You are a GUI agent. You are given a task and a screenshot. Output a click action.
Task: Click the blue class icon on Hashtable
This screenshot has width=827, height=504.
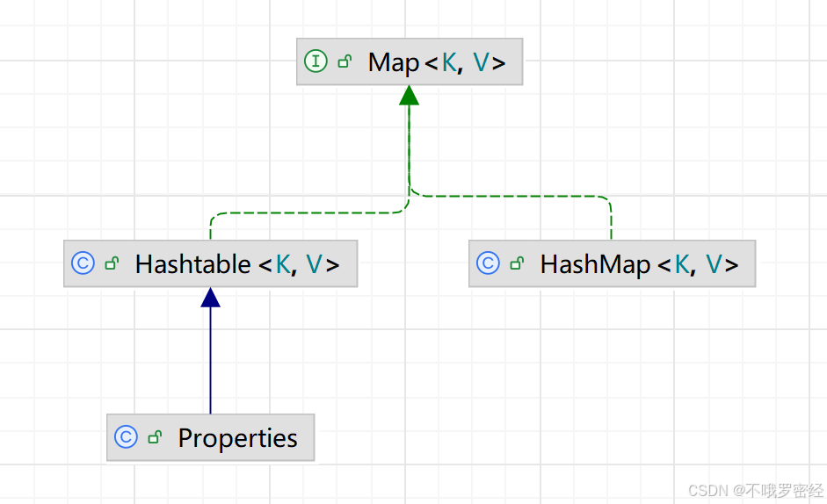[x=83, y=263]
